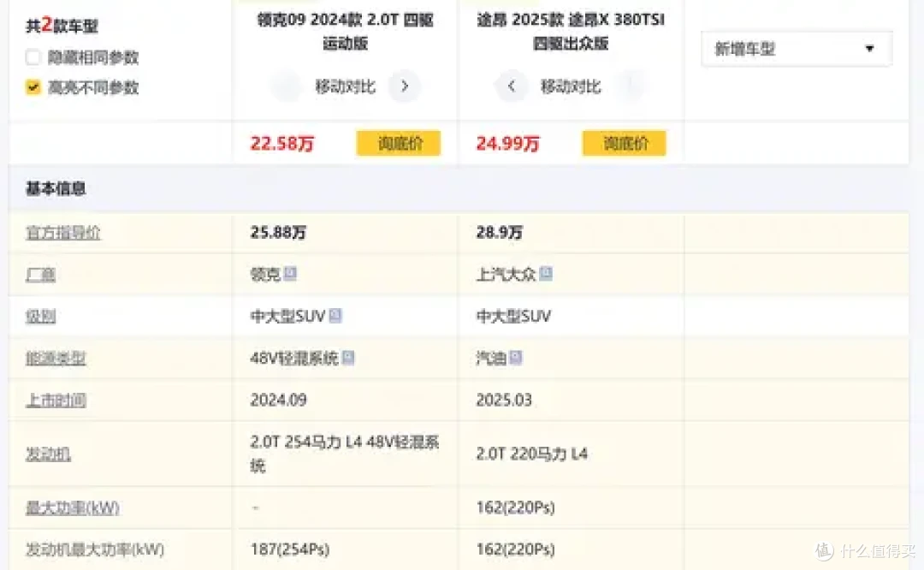Open the 上市时间 parameter link
The width and height of the screenshot is (924, 570).
(x=56, y=401)
